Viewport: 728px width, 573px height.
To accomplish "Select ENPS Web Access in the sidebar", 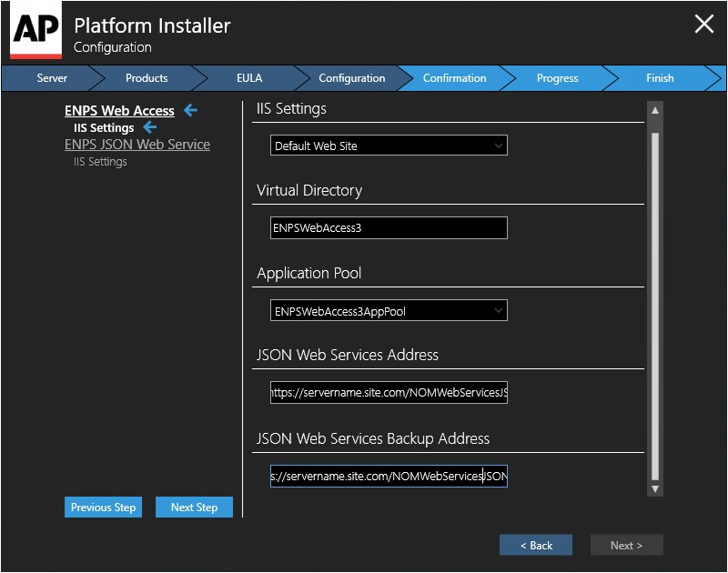I will tap(119, 110).
